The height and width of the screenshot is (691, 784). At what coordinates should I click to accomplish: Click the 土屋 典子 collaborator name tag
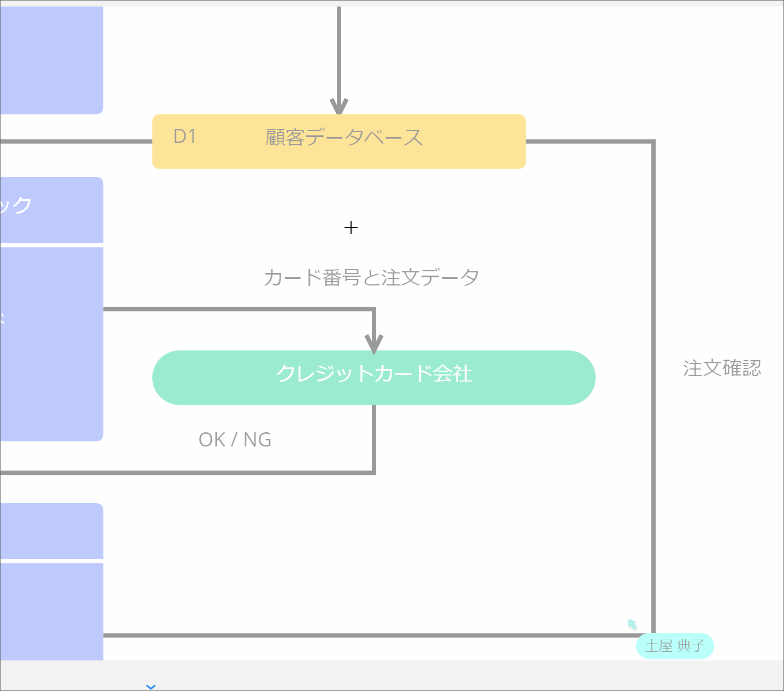[675, 646]
